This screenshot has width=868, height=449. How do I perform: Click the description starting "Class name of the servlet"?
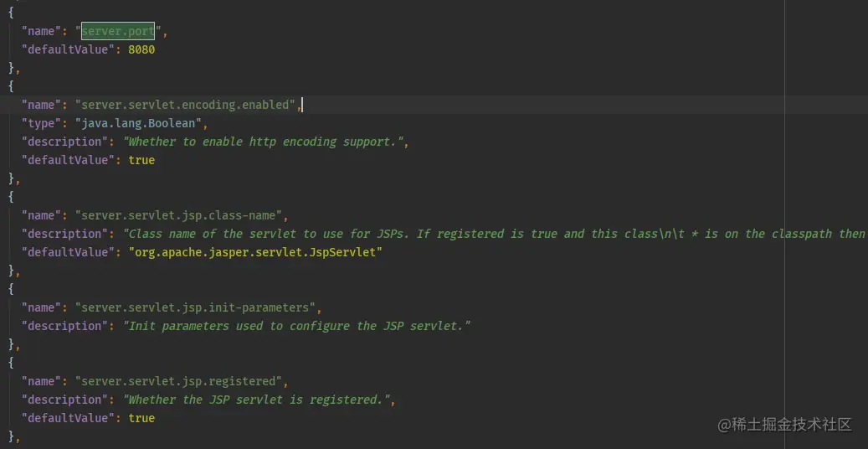495,234
